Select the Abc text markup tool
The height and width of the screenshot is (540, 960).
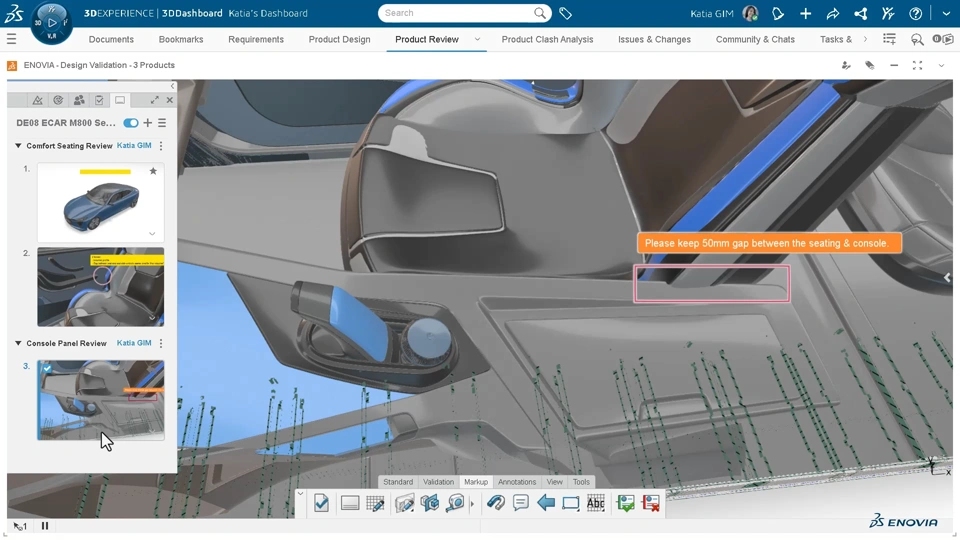point(596,503)
